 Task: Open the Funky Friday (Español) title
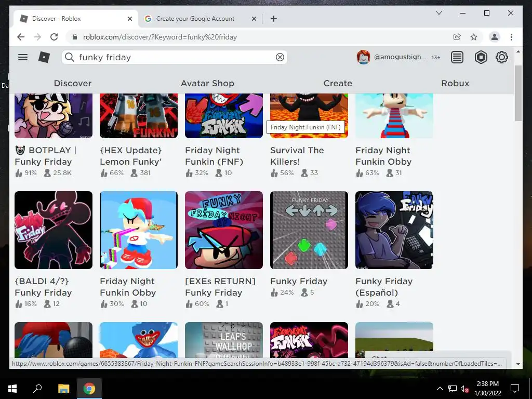(384, 287)
